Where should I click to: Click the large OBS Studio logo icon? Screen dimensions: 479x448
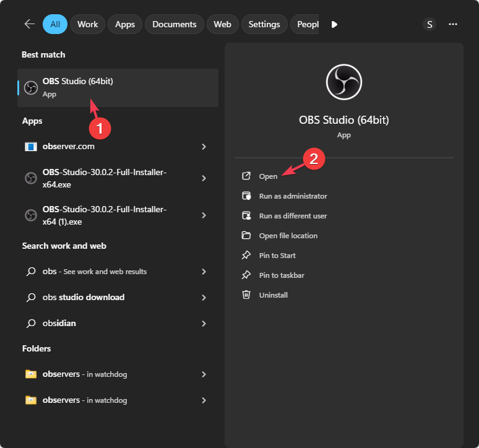click(x=343, y=82)
